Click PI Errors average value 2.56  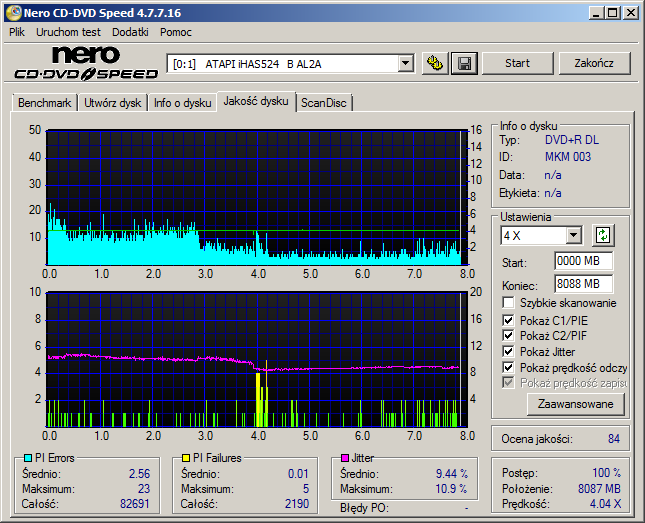[x=139, y=474]
